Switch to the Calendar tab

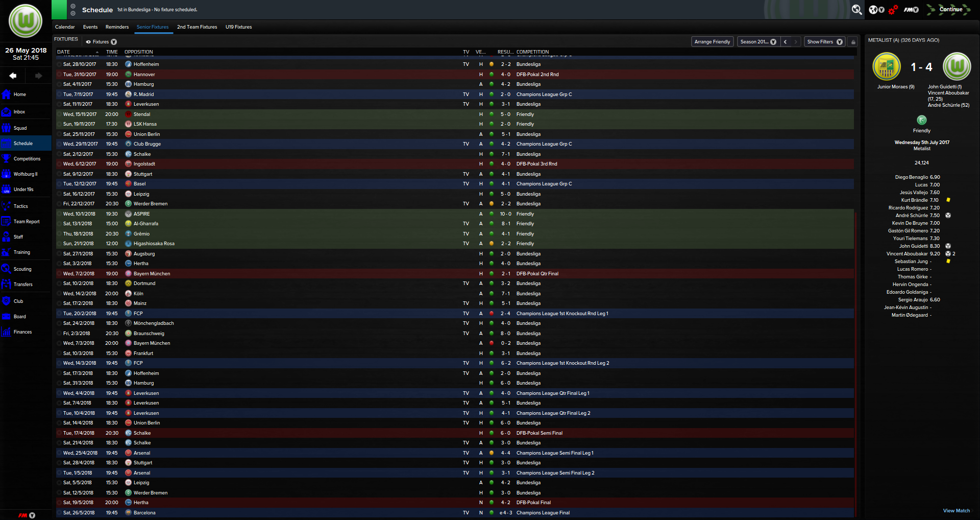(65, 27)
